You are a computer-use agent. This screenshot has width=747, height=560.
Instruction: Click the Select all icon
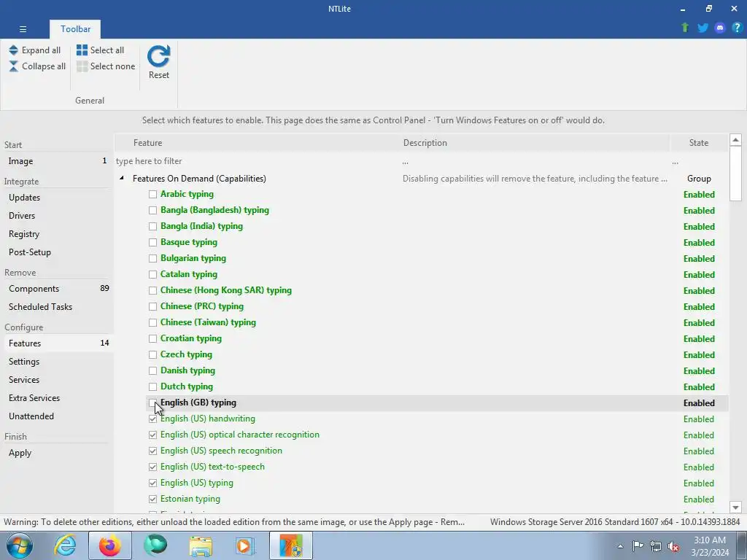pyautogui.click(x=82, y=50)
